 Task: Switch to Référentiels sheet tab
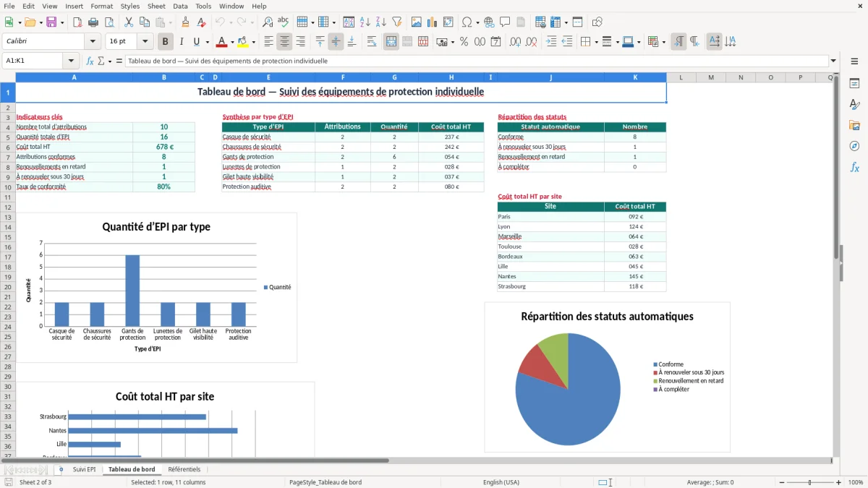click(x=184, y=469)
